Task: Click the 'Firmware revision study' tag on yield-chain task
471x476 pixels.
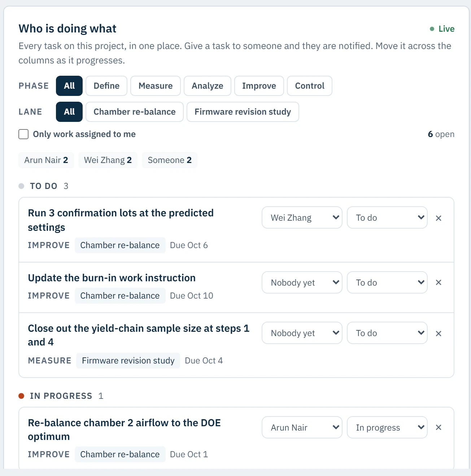Action: [x=128, y=361]
